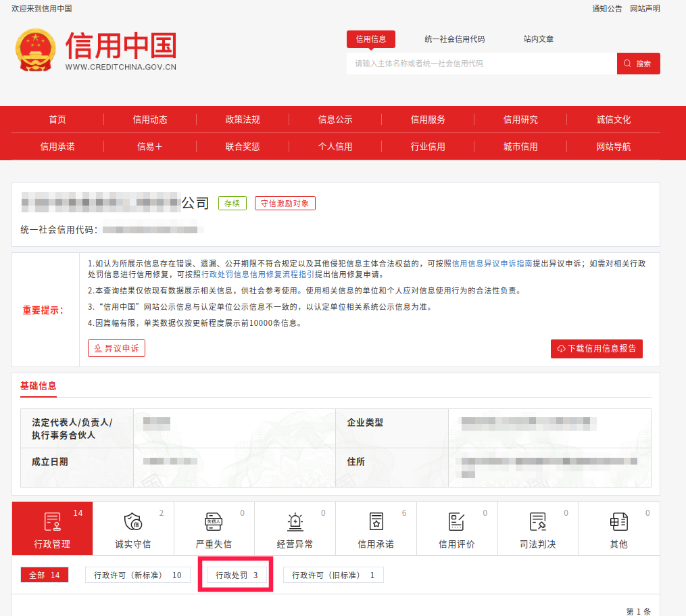Open 政策法规 navigation item
The image size is (686, 616).
click(243, 120)
